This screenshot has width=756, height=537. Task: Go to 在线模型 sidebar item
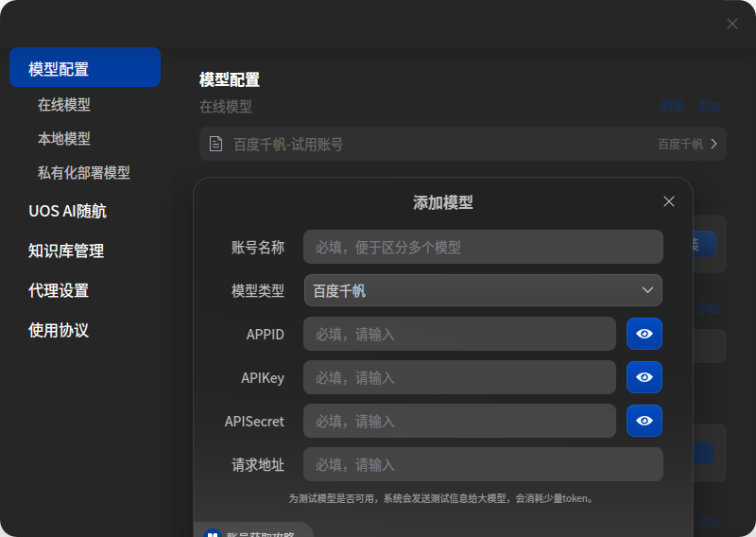pos(64,105)
